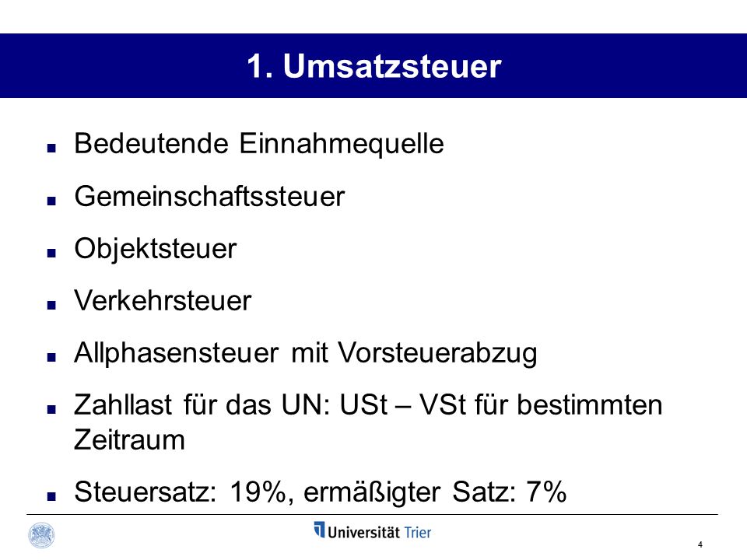
Task: Click the bullet before Objektsteuer
Action: click(x=51, y=253)
